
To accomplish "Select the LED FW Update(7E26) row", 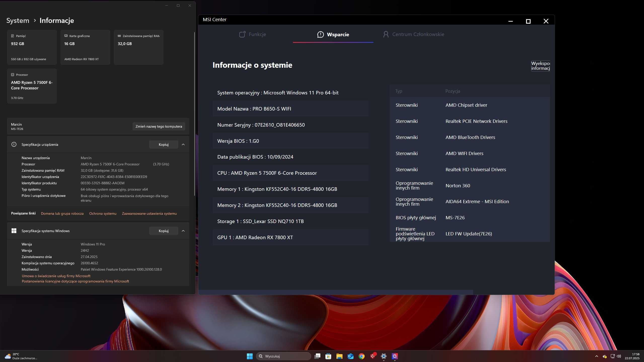I will pyautogui.click(x=470, y=234).
